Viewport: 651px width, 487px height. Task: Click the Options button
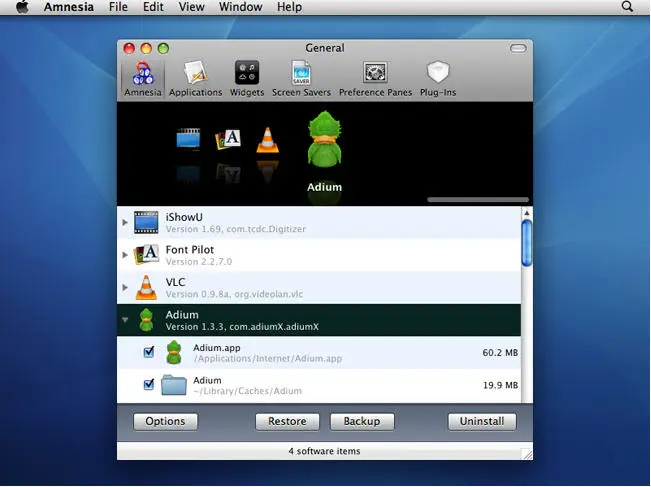pyautogui.click(x=165, y=421)
